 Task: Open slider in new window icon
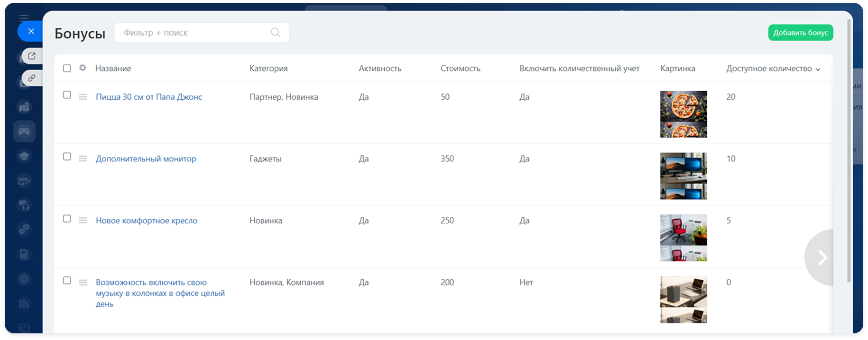pyautogui.click(x=32, y=56)
